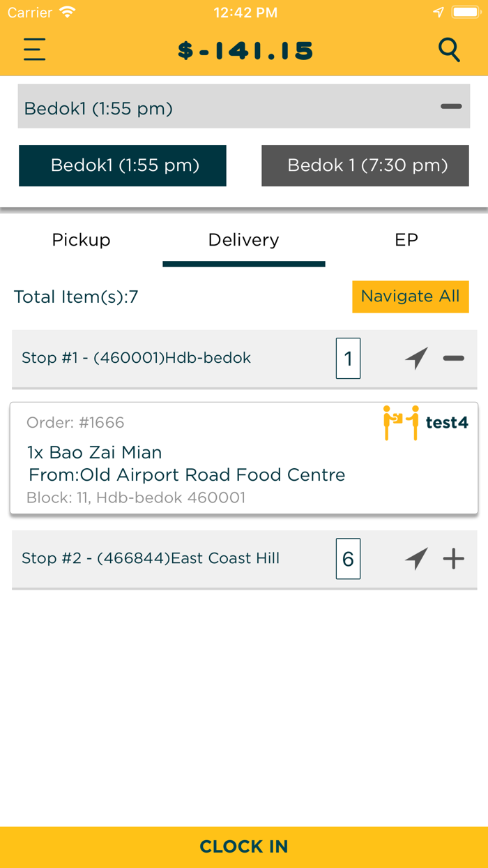This screenshot has width=488, height=868.
Task: Switch to the Pickup tab
Action: (82, 240)
